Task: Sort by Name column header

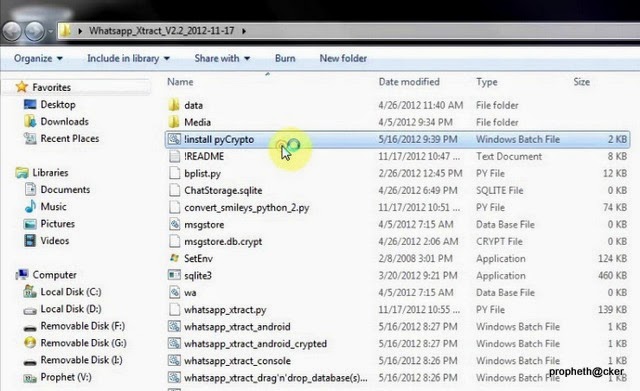Action: (180, 82)
